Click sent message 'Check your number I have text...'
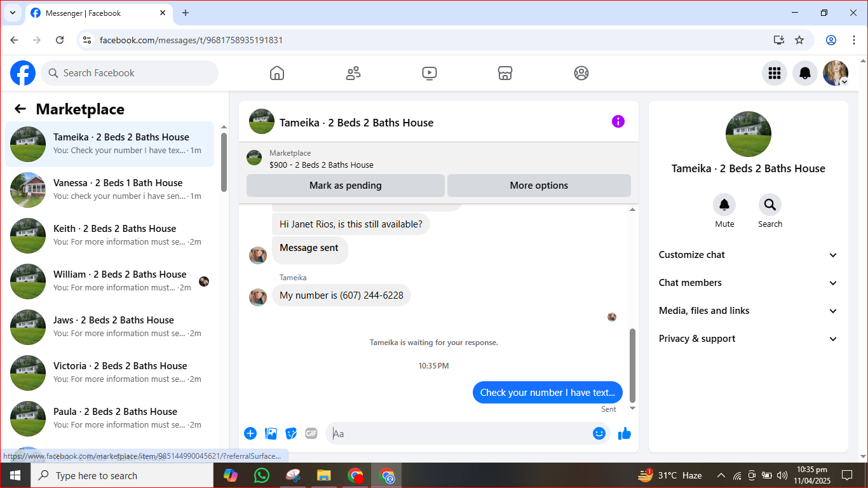The height and width of the screenshot is (488, 868). [548, 393]
